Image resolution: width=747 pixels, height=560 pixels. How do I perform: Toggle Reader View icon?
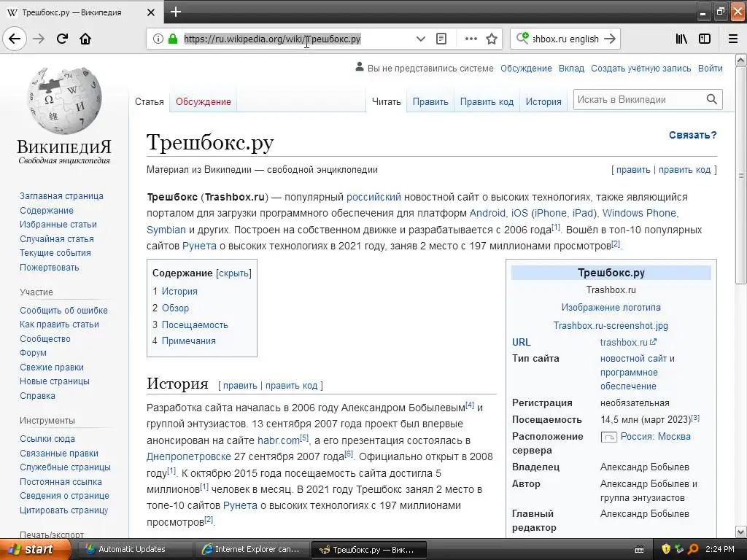(441, 39)
